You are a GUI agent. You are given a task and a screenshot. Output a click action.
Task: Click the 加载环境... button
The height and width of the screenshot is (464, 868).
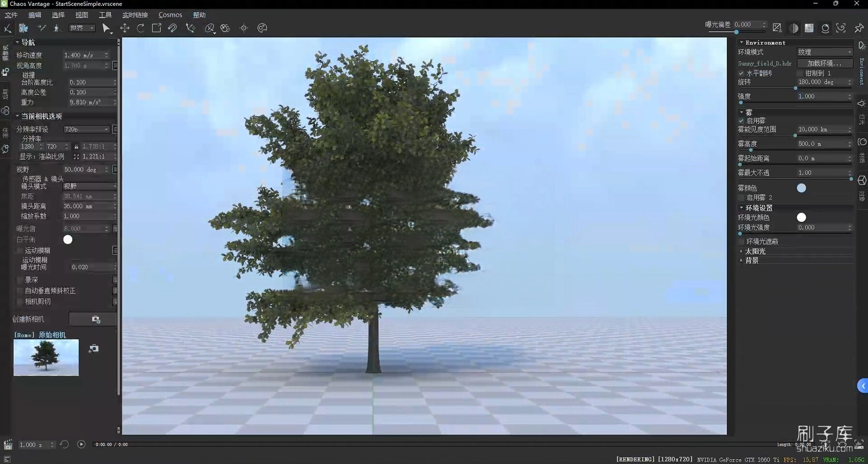pos(824,63)
